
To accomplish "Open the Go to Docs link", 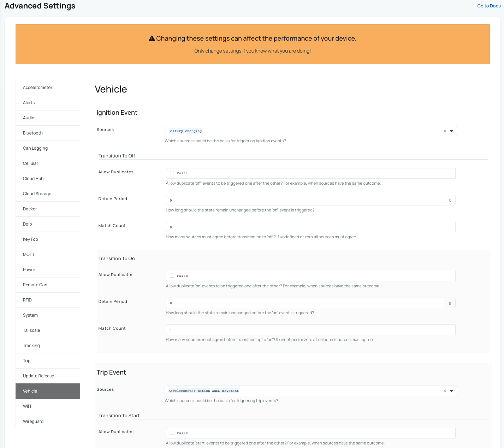I will (x=489, y=6).
